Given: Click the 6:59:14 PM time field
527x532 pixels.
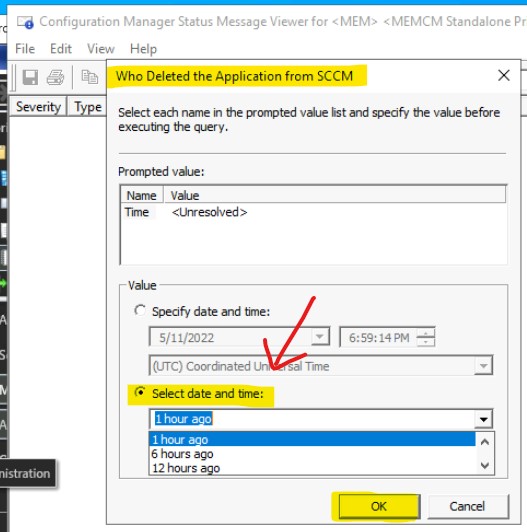Looking at the screenshot, I should pos(379,338).
